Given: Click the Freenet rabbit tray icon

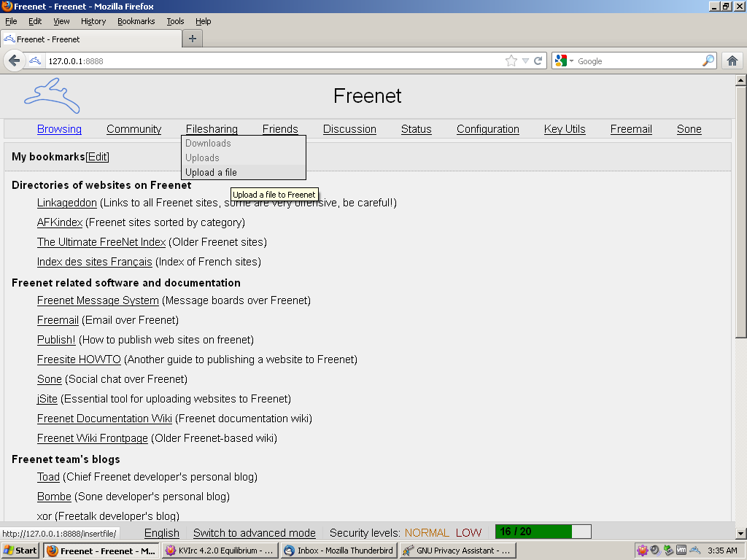Looking at the screenshot, I should 695,551.
